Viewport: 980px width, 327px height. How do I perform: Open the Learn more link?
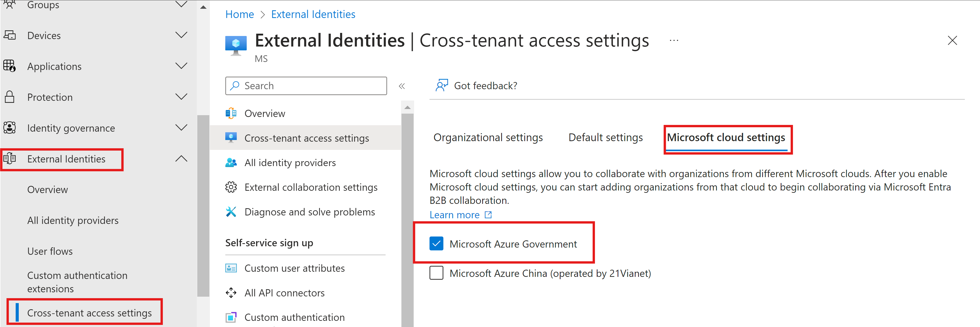pyautogui.click(x=455, y=215)
